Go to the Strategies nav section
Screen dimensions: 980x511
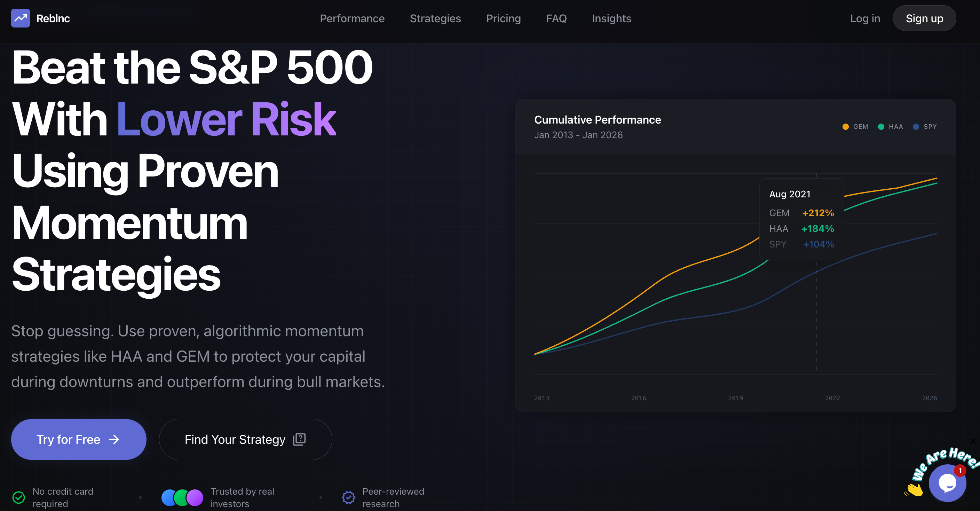click(x=435, y=18)
